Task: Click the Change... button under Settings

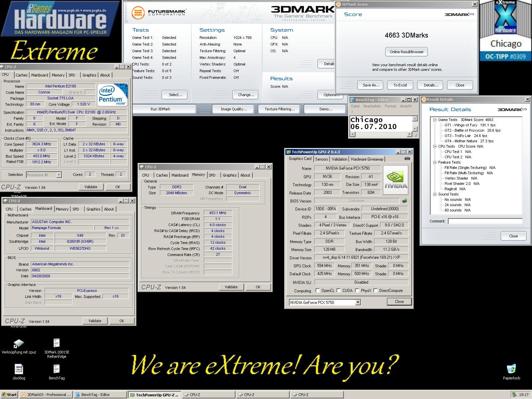Action: [x=246, y=95]
